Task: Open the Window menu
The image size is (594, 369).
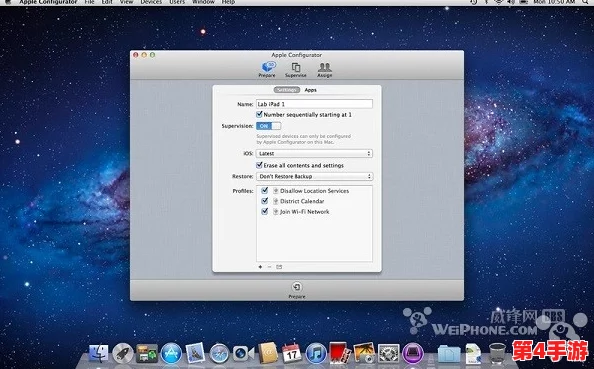Action: (x=203, y=2)
